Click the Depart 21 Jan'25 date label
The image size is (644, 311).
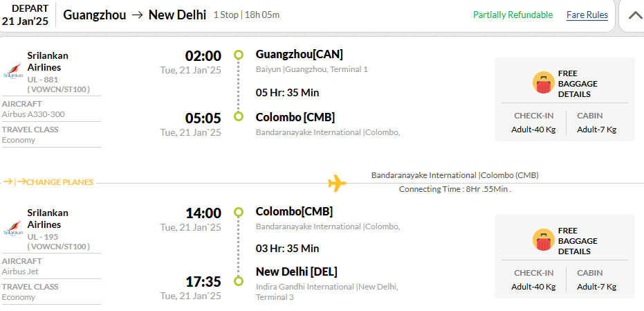pyautogui.click(x=25, y=15)
